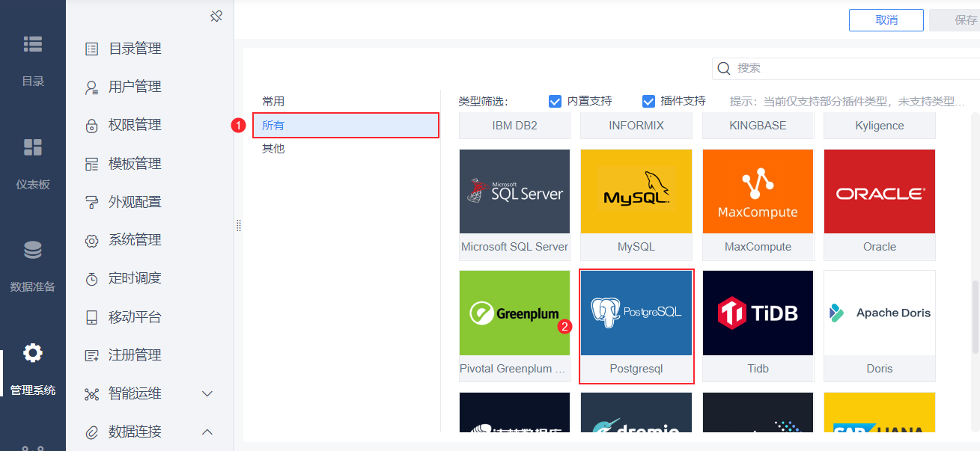The width and height of the screenshot is (980, 451).
Task: Click the 目录管理 list icon
Action: click(x=92, y=49)
